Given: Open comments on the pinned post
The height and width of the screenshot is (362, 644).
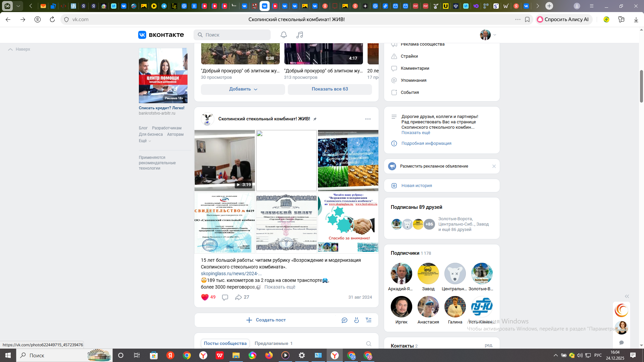Looking at the screenshot, I should (225, 297).
